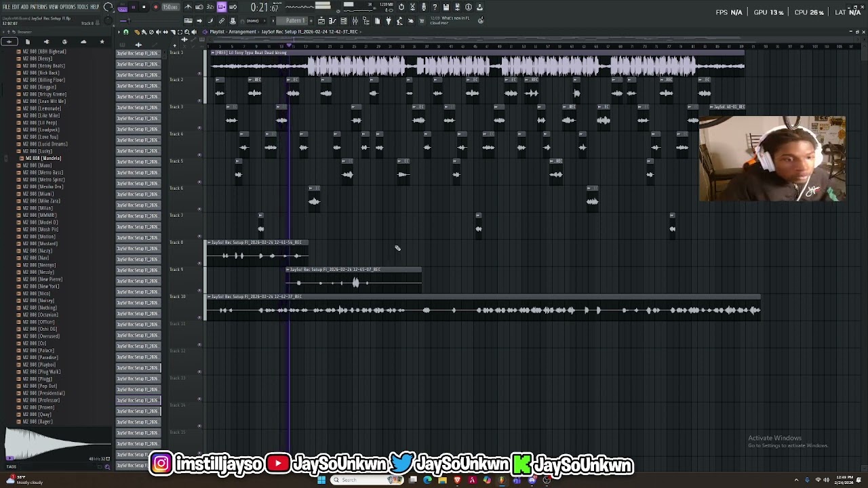Image resolution: width=868 pixels, height=488 pixels.
Task: Select the pencil draw tool in playlist
Action: (x=137, y=32)
